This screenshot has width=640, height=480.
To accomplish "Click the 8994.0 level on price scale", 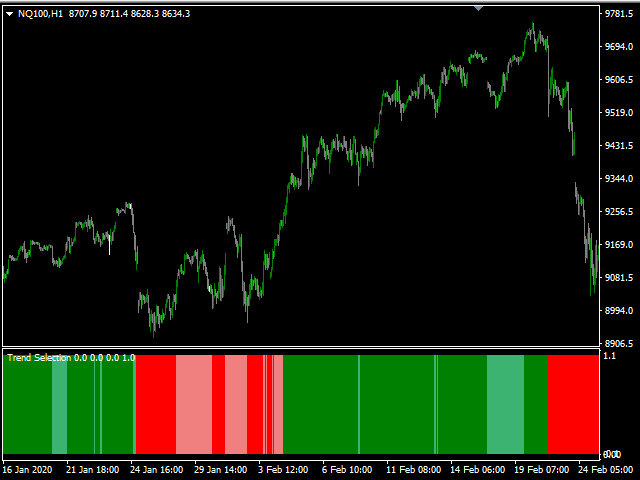I will 620,311.
